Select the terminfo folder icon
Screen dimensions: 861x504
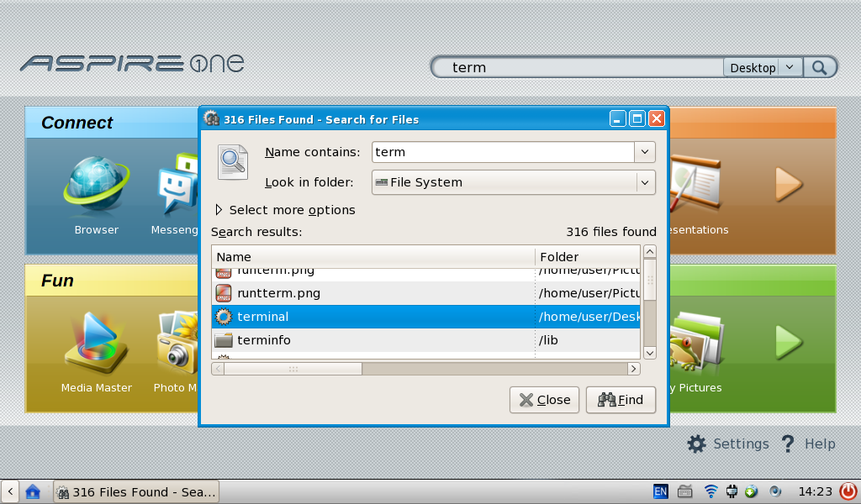tap(224, 340)
